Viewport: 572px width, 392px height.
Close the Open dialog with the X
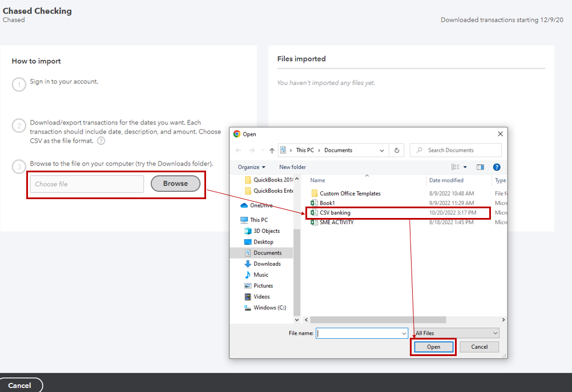(500, 134)
